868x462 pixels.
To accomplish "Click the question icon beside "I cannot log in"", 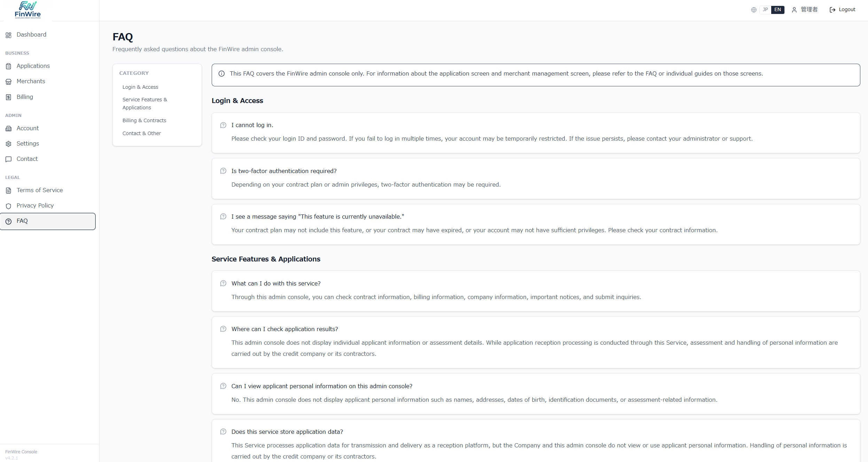I will click(223, 125).
